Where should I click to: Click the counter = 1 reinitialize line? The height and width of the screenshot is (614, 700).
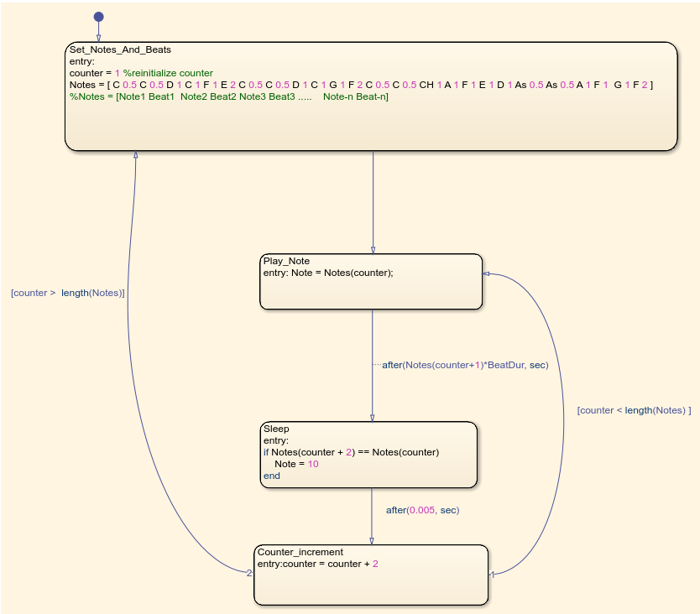click(141, 73)
